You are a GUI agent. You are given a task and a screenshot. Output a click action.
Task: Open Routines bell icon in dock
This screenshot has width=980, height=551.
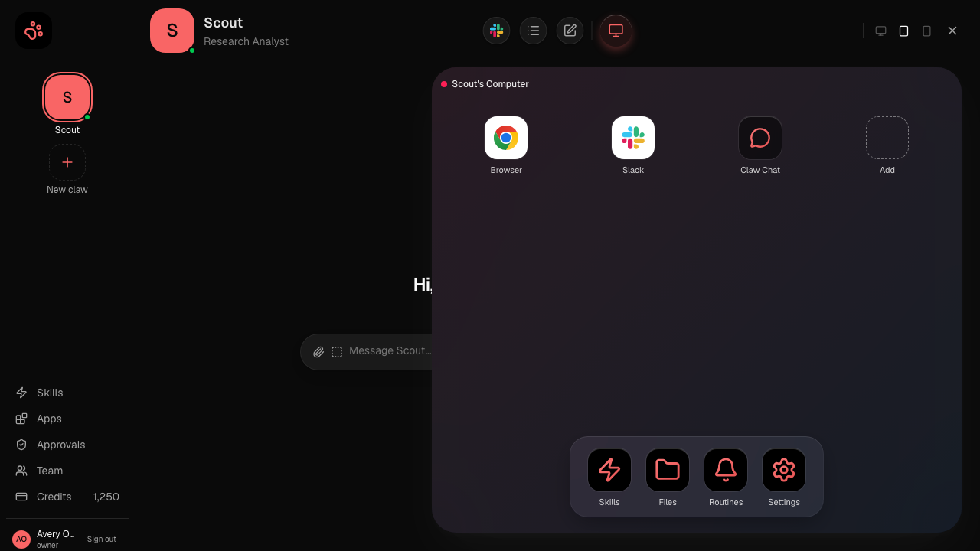pos(726,470)
